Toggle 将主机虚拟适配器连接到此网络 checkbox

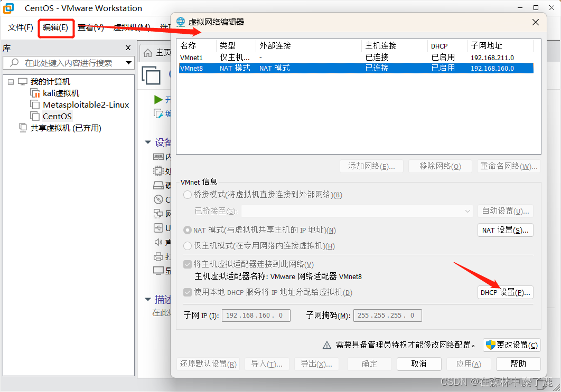(188, 264)
